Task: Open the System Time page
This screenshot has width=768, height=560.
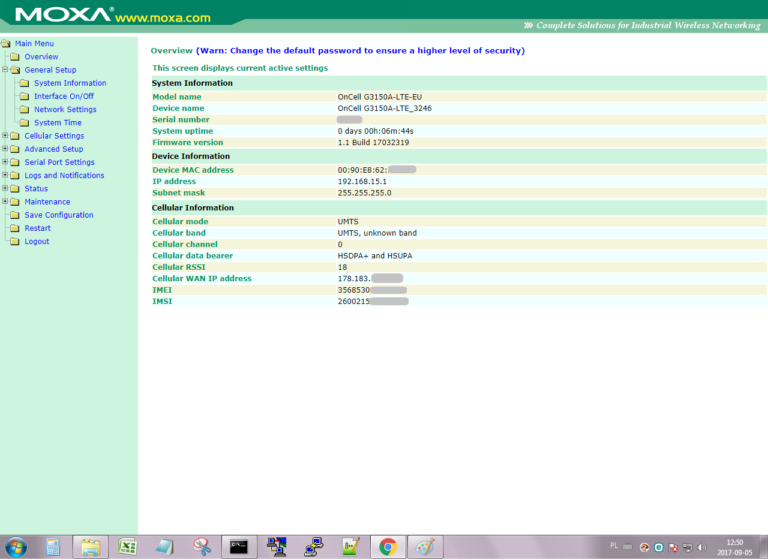Action: pos(58,123)
